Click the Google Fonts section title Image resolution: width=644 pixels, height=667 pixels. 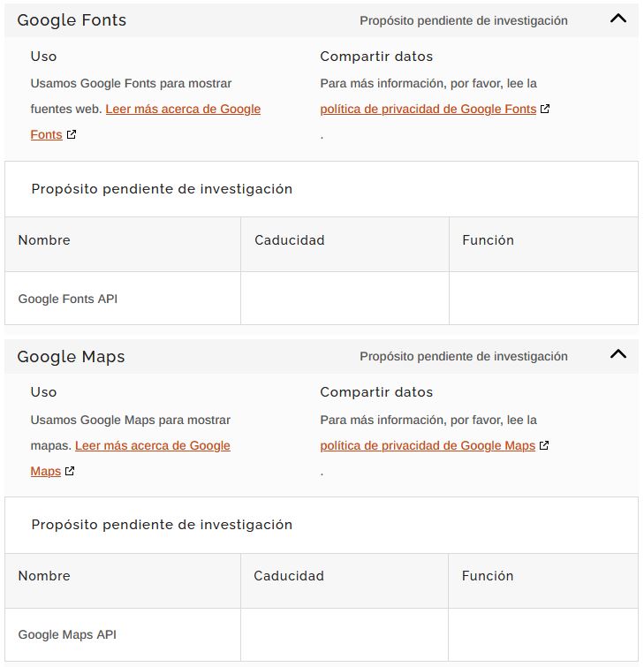[x=72, y=20]
